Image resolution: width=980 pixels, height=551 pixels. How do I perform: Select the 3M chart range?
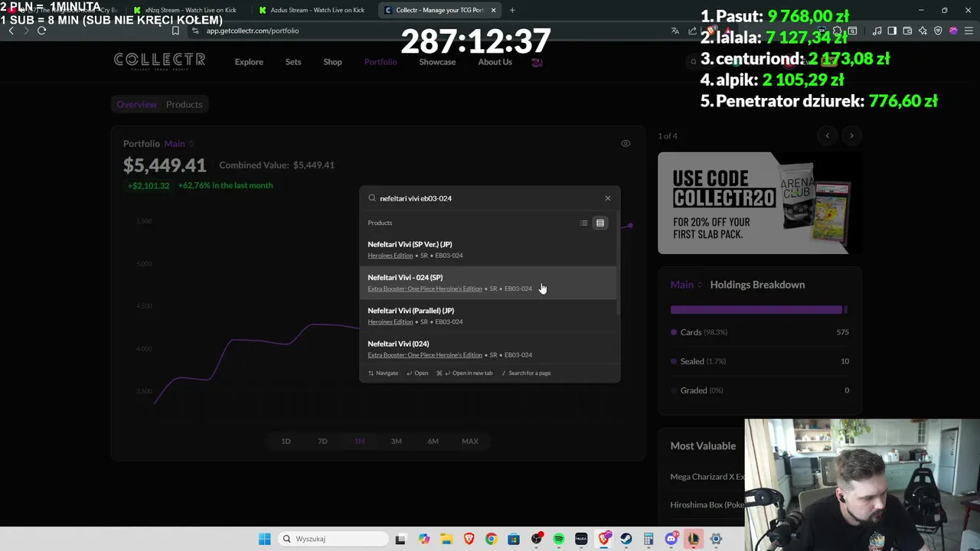(396, 441)
